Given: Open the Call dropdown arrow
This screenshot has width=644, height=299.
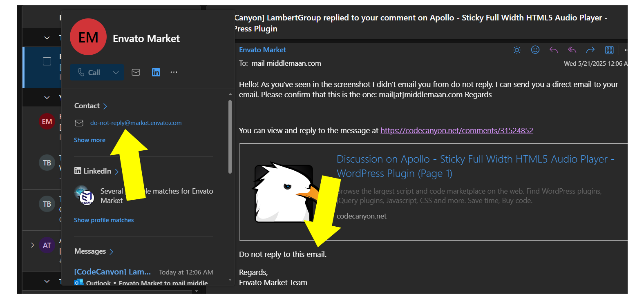Looking at the screenshot, I should [116, 72].
